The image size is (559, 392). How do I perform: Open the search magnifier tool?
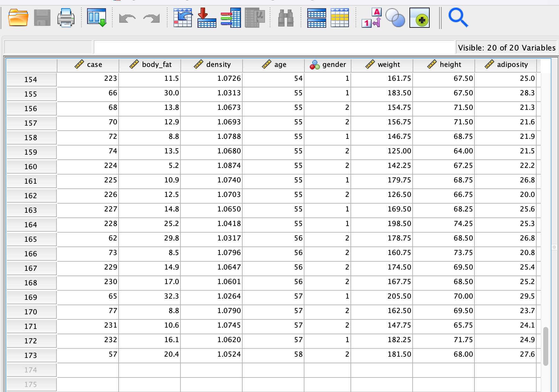point(457,18)
